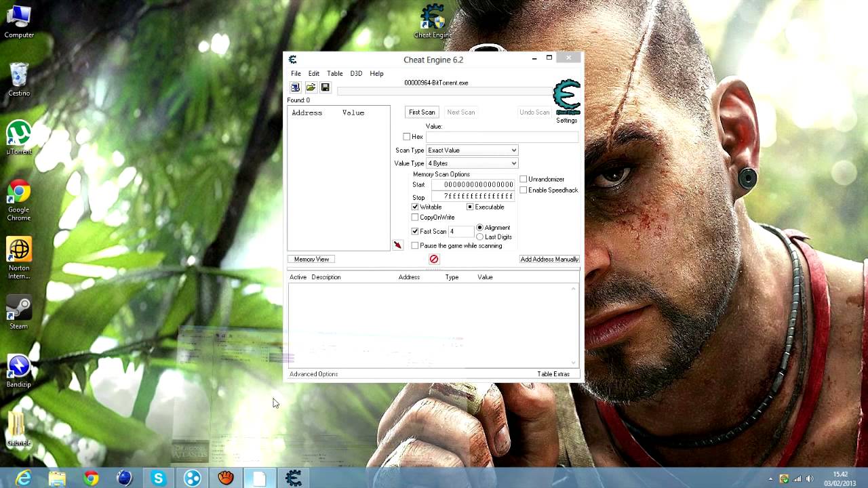Viewport: 868px width, 488px height.
Task: Click the Fast Scan alignment value field
Action: point(460,231)
